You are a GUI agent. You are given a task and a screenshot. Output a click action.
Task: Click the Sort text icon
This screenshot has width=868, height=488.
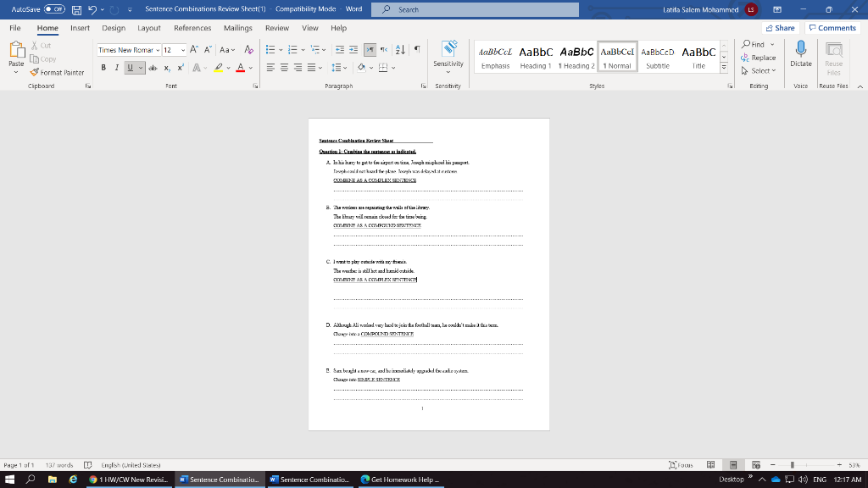click(x=398, y=49)
